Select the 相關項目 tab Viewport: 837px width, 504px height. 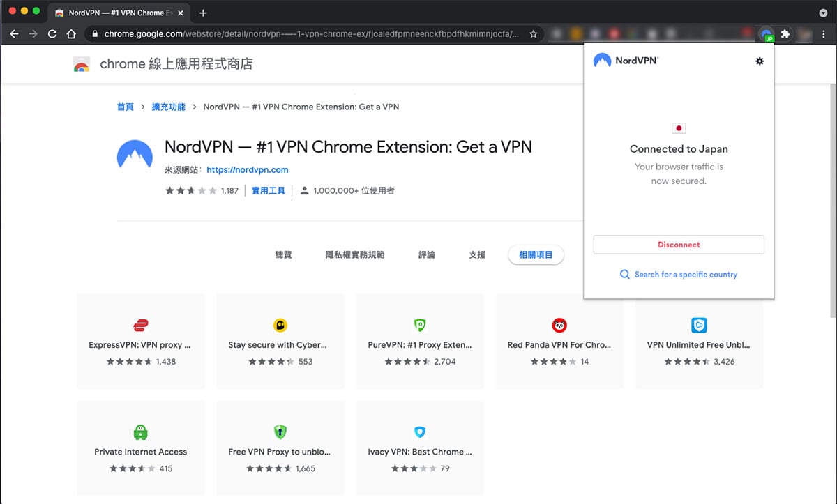536,255
